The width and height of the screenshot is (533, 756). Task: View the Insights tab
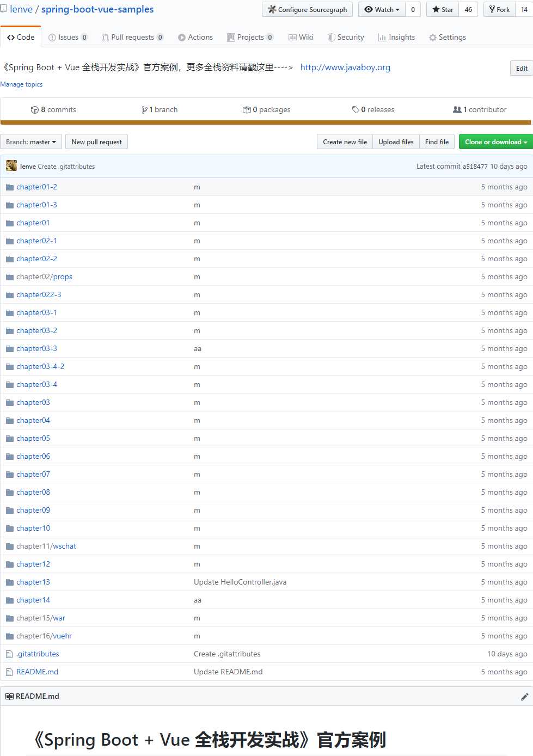(397, 37)
